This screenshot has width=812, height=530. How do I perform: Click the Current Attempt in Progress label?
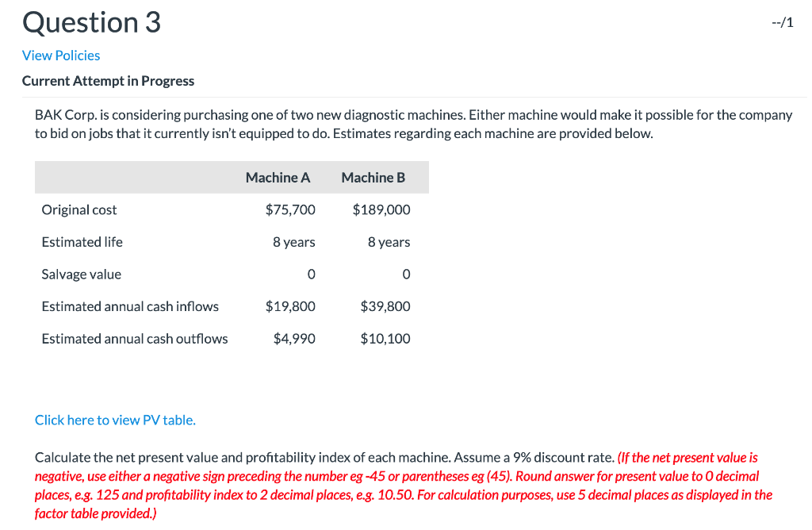pos(108,80)
